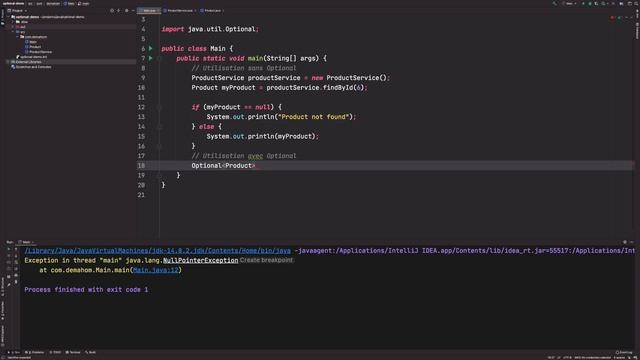Expand External Libraries arrow
The image size is (640, 360).
coord(8,62)
